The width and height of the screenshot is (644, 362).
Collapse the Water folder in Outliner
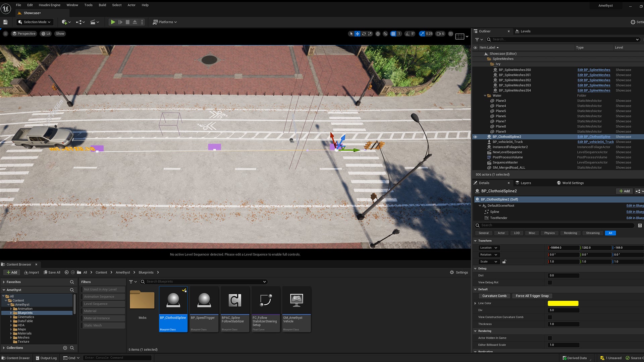coord(485,96)
